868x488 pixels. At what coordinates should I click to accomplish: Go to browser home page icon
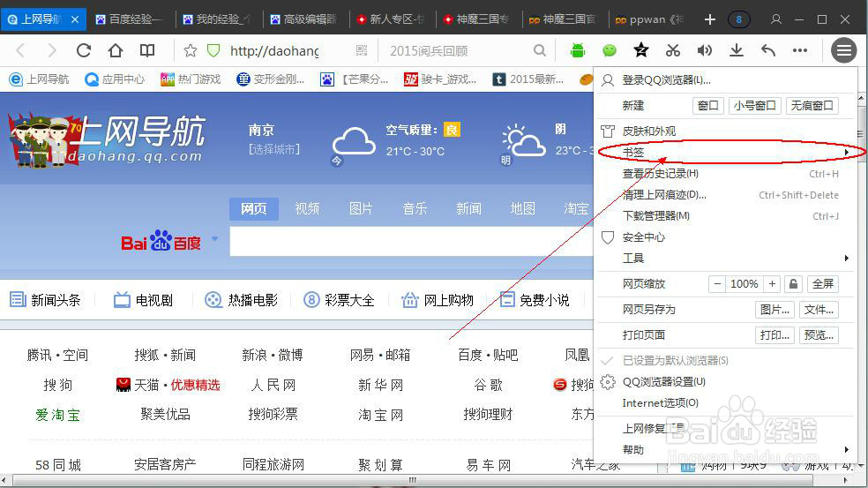coord(116,50)
